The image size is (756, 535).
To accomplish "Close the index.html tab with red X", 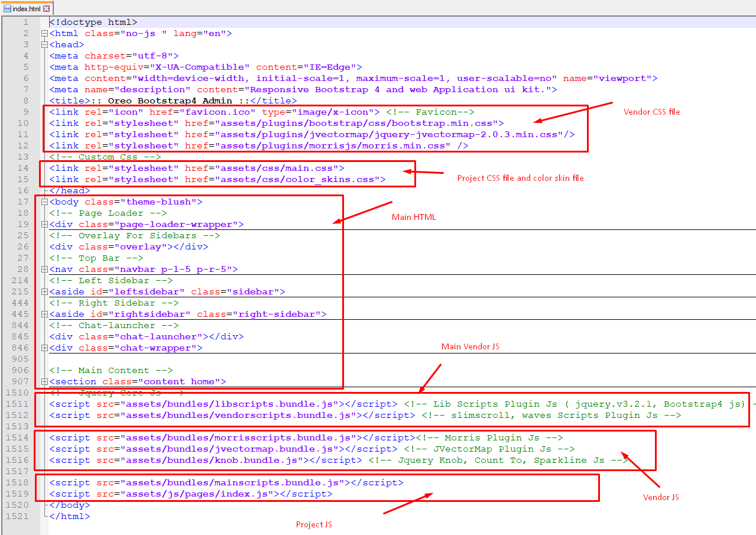I will pos(47,9).
